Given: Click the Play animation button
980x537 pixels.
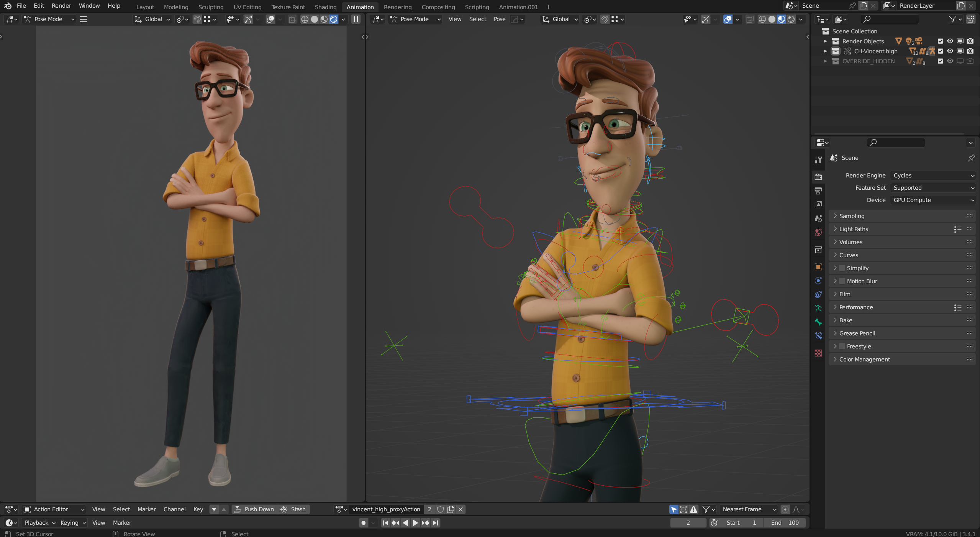Looking at the screenshot, I should click(x=415, y=522).
